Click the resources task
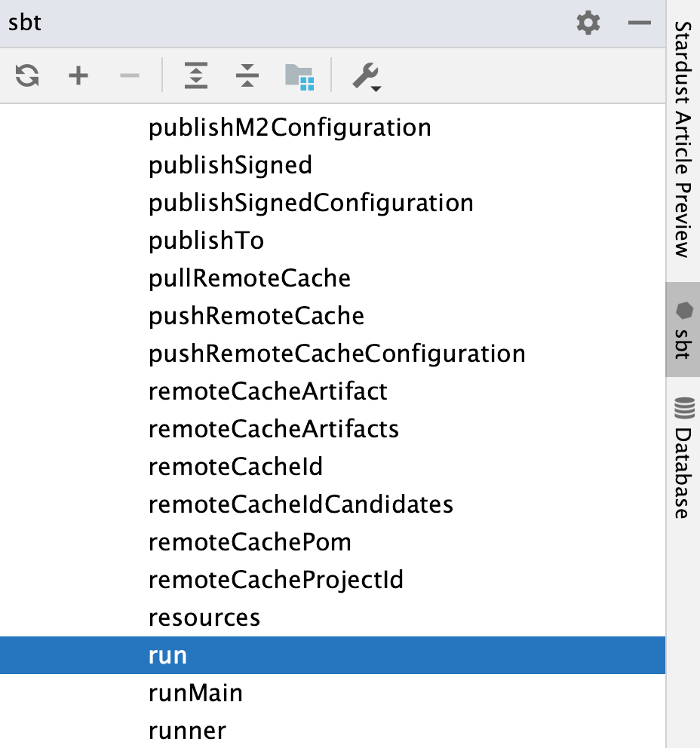Screen dimensions: 700x748 coord(204,618)
